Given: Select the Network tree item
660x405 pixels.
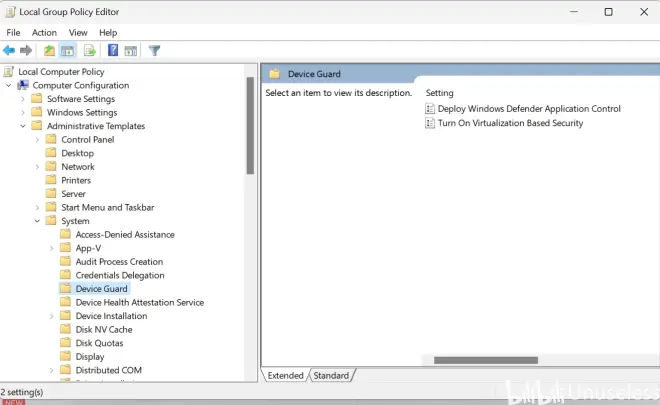Looking at the screenshot, I should point(78,167).
